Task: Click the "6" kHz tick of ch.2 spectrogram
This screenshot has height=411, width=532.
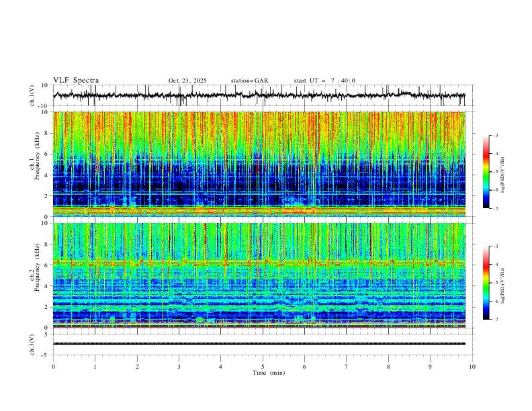Action: [x=47, y=265]
